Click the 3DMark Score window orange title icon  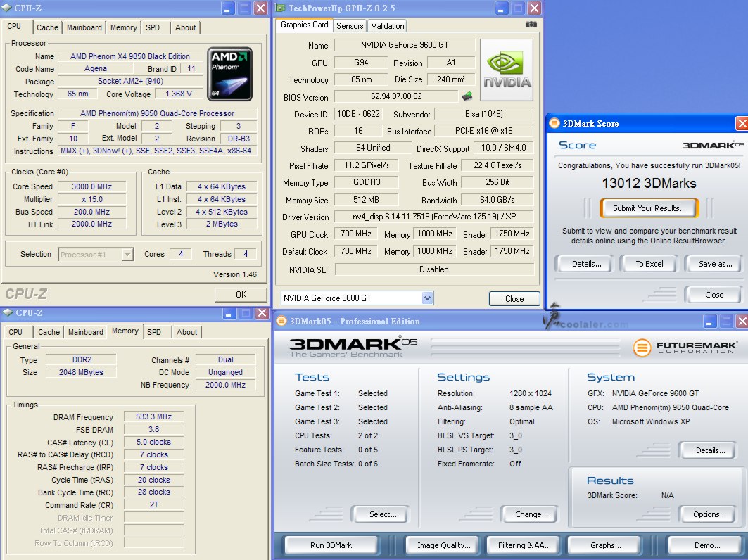click(x=554, y=123)
